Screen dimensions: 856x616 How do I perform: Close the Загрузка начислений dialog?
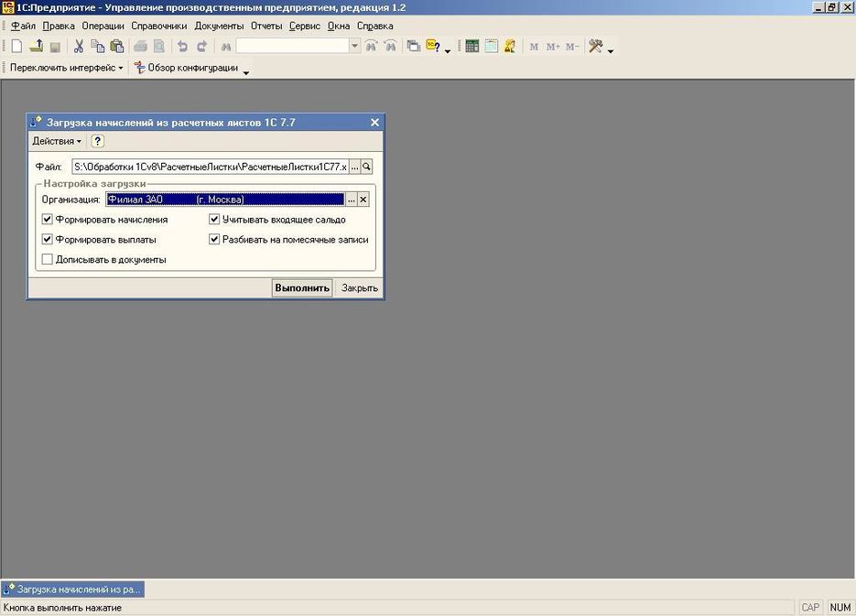coord(374,123)
